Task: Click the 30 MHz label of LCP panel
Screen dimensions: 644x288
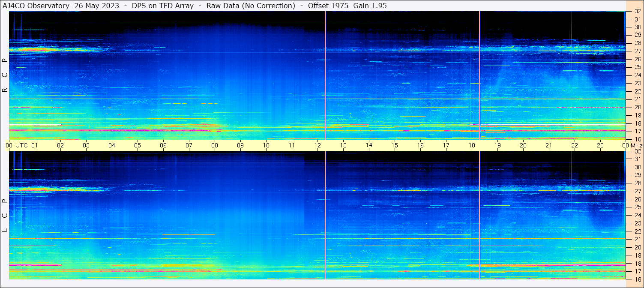Action: (637, 167)
